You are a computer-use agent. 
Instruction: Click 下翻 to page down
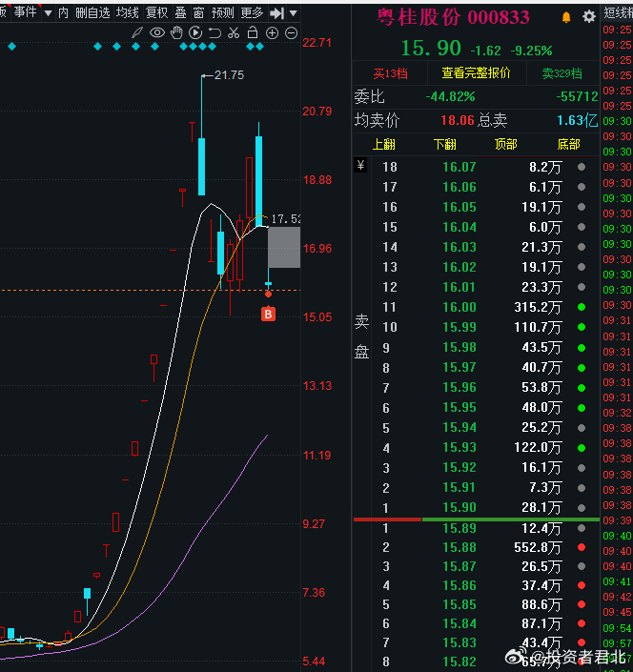[445, 145]
